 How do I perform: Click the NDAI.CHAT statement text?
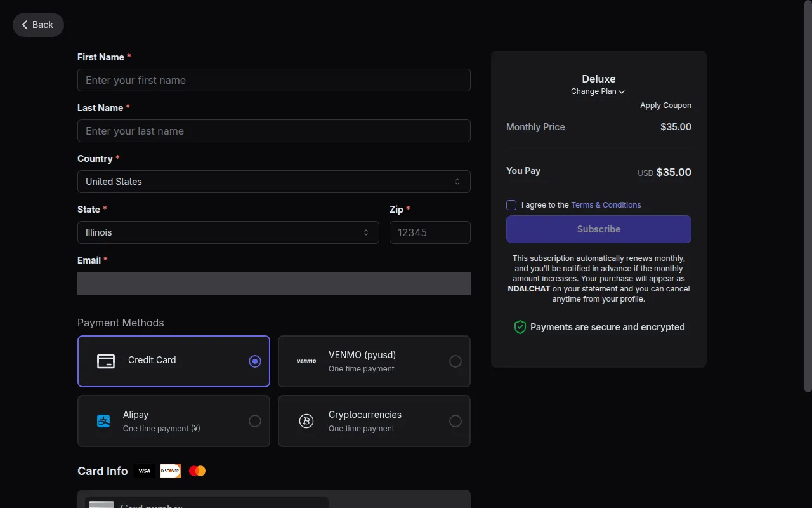pyautogui.click(x=529, y=289)
